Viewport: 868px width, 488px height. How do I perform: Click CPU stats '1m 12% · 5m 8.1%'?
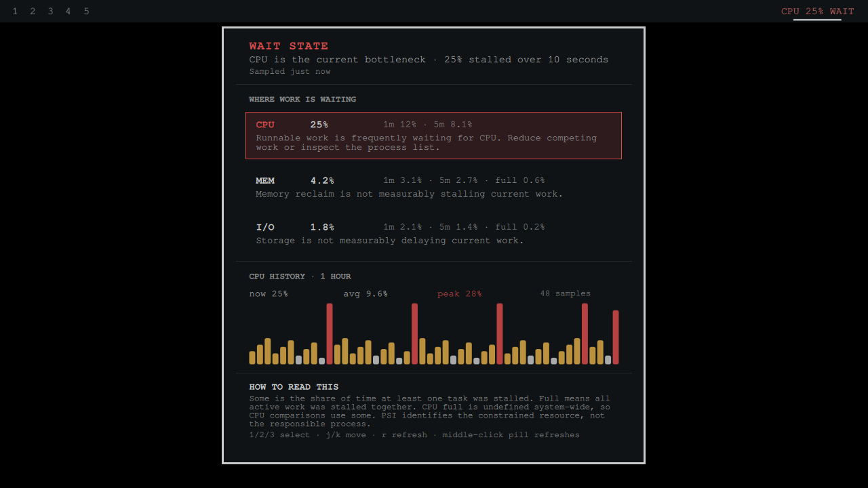point(428,125)
